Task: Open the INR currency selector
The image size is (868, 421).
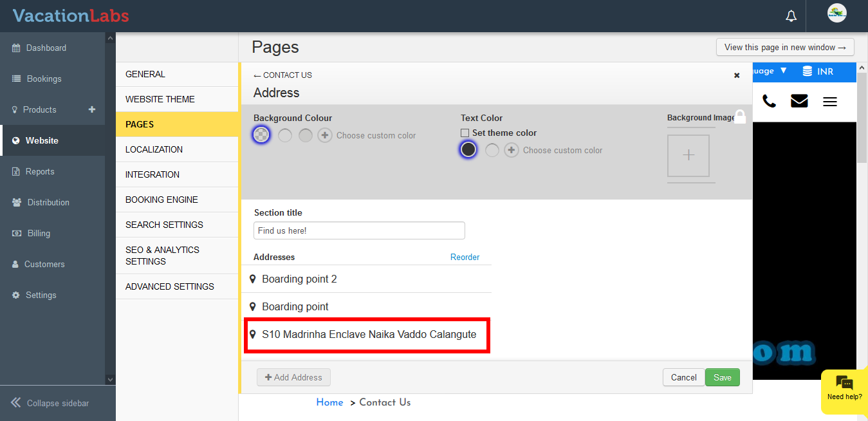Action: (x=818, y=71)
